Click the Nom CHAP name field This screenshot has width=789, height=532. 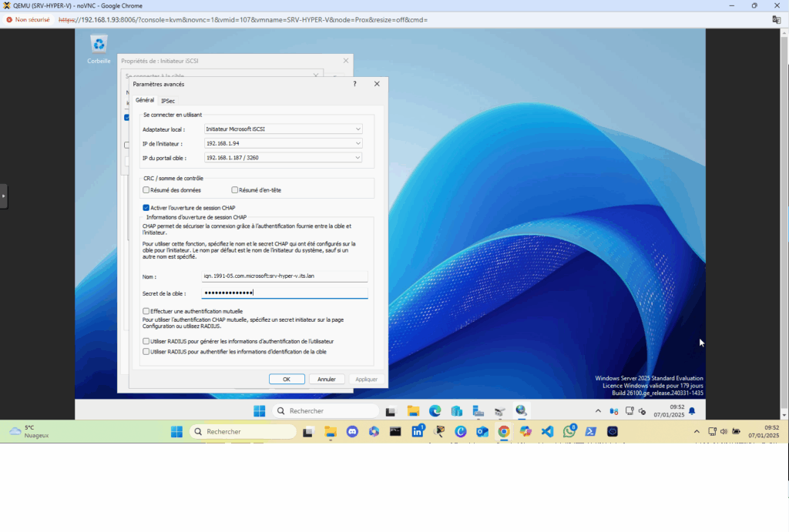coord(285,276)
